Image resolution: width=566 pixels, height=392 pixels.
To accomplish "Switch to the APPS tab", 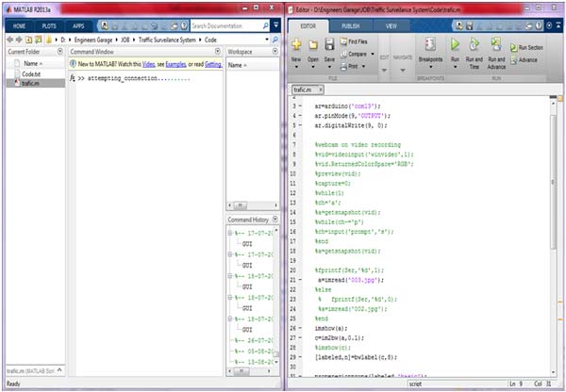I will point(78,26).
